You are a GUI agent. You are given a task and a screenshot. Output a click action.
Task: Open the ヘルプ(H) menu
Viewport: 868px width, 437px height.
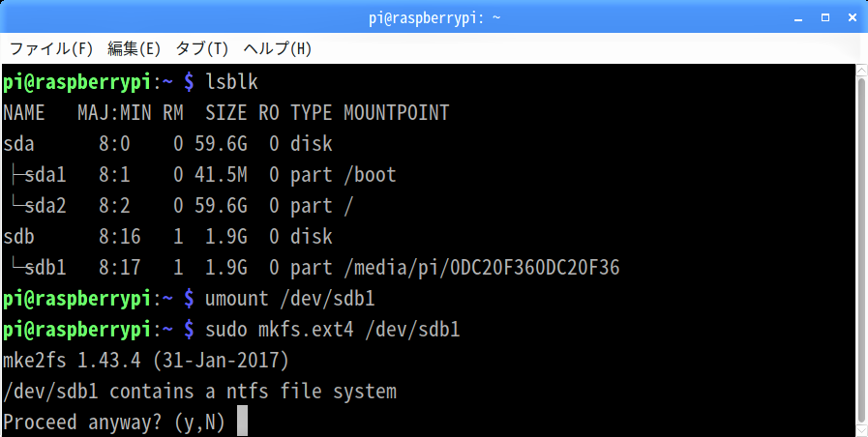[277, 48]
